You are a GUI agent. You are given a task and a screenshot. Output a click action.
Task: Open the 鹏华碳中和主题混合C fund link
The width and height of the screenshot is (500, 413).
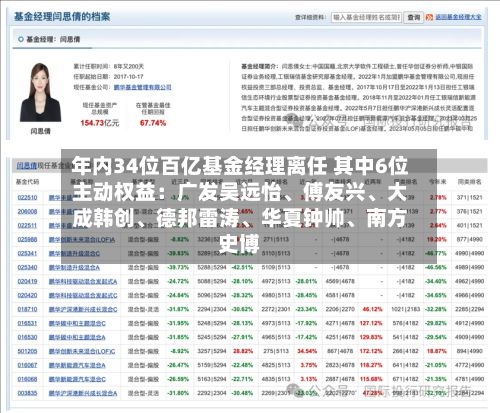(77, 324)
